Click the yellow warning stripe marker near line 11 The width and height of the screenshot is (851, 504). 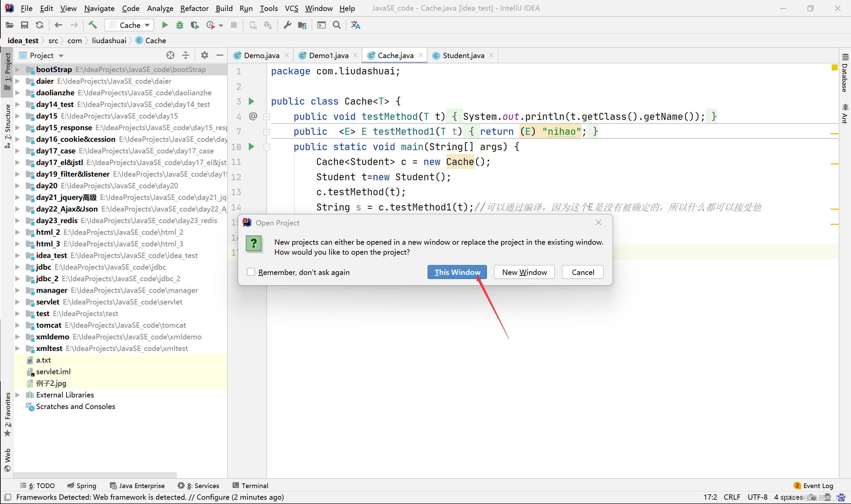coord(834,164)
